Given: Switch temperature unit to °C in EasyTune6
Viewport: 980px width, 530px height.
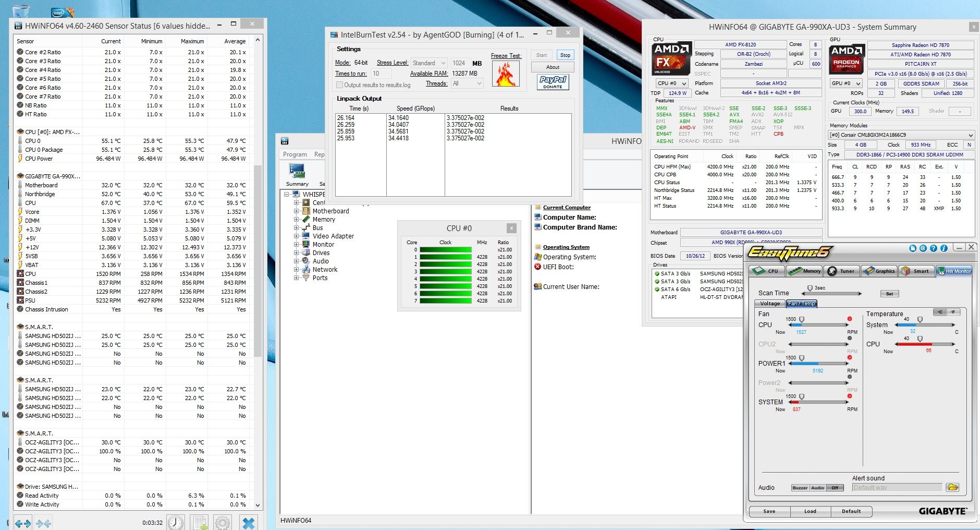Looking at the screenshot, I should click(940, 312).
